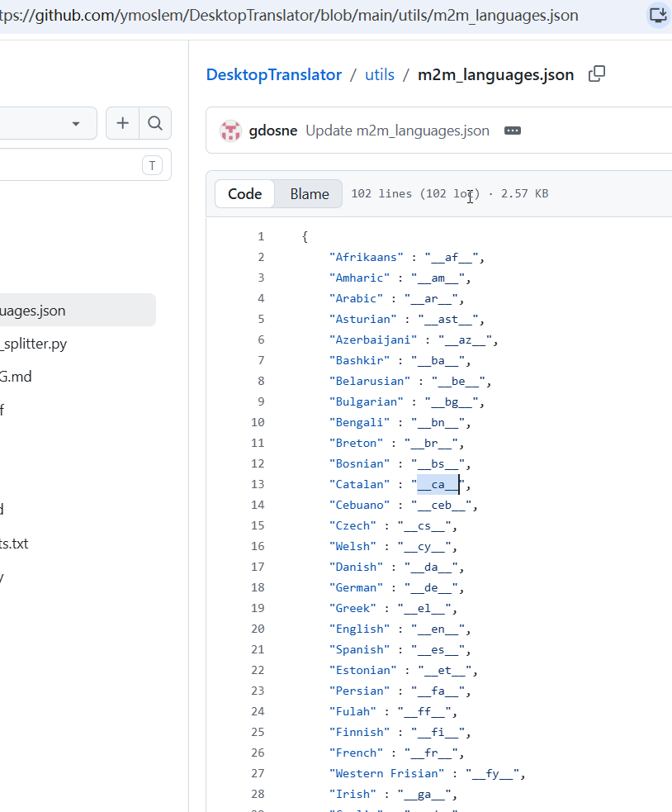Click line number 20

coord(258,629)
